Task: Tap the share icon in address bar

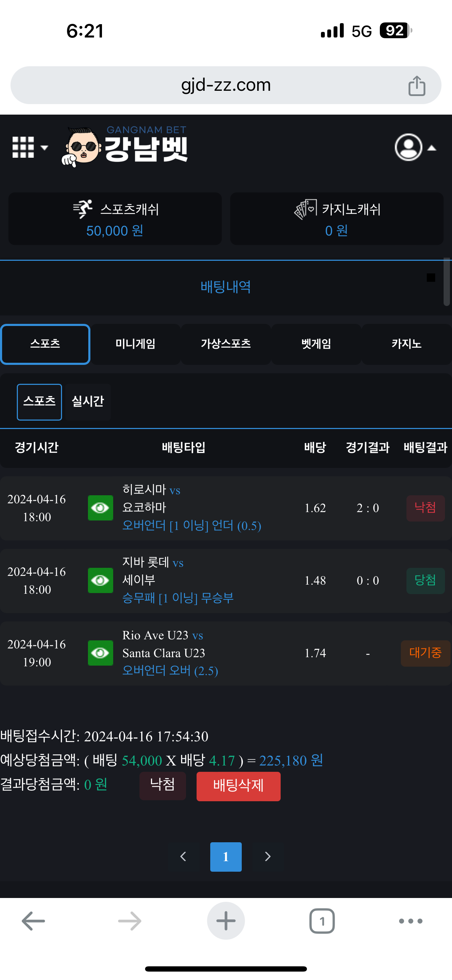Action: pos(417,86)
